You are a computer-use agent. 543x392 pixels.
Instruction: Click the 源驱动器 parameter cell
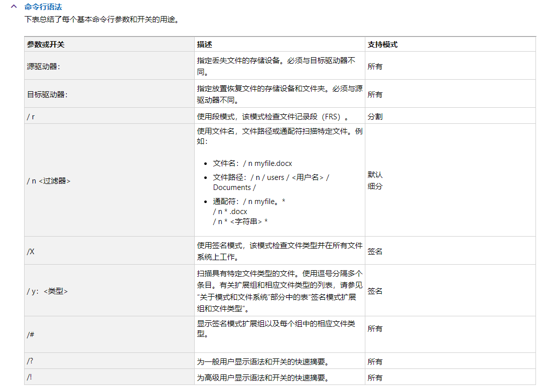tap(44, 67)
